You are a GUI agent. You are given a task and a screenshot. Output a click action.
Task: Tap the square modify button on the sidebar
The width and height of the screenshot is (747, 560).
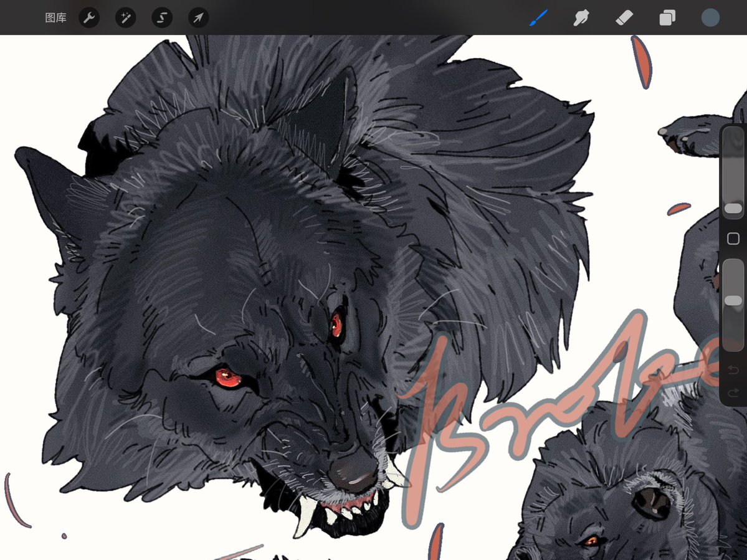tap(733, 238)
